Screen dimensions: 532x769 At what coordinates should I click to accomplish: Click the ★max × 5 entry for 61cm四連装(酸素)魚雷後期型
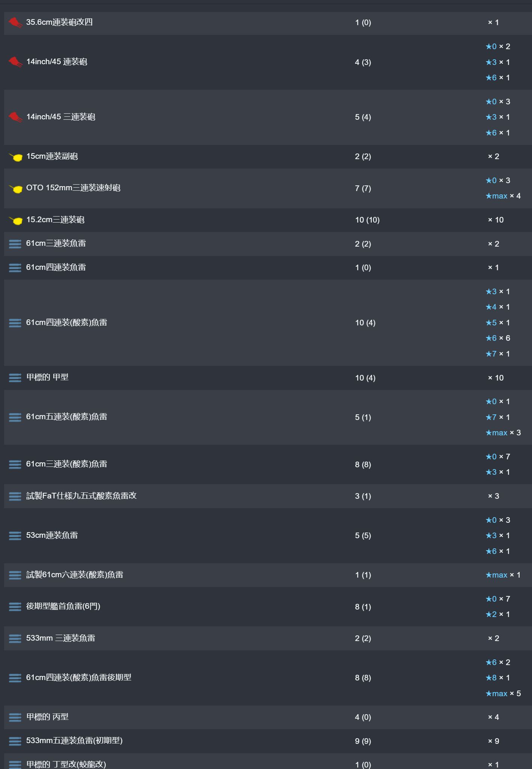click(503, 694)
